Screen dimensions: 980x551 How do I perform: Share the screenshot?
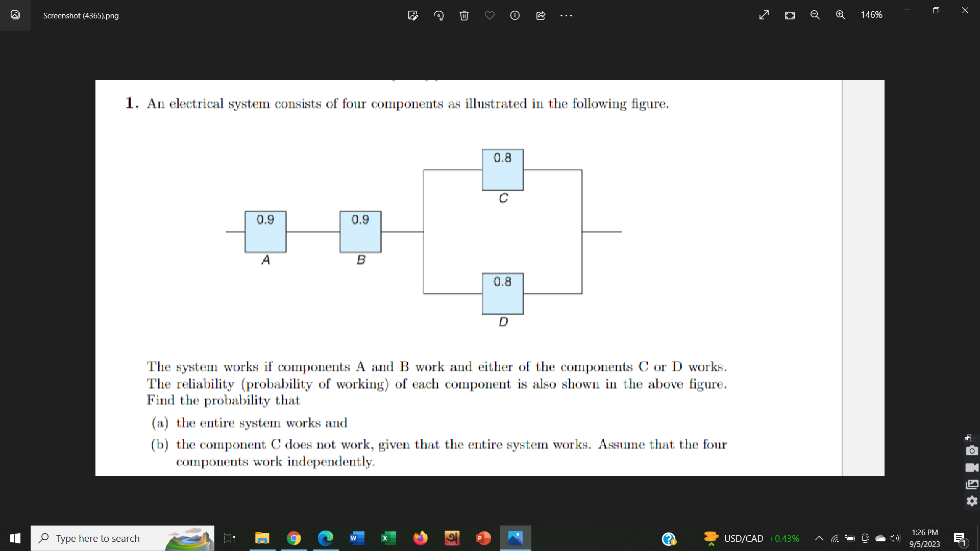(541, 15)
